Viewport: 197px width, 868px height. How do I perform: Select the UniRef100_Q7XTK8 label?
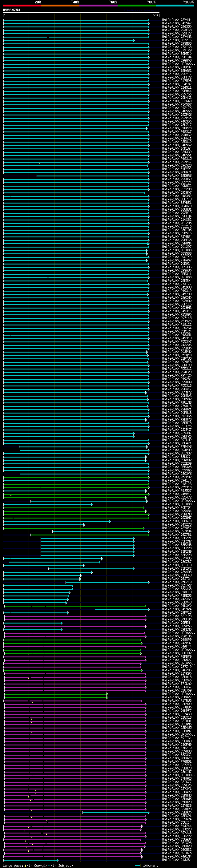click(x=177, y=47)
